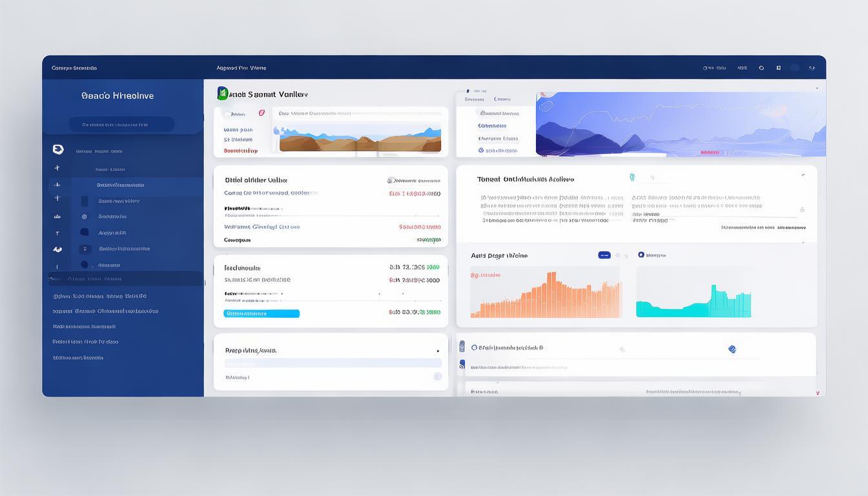868x496 pixels.
Task: Open the center menu item in the top header
Action: [x=241, y=68]
